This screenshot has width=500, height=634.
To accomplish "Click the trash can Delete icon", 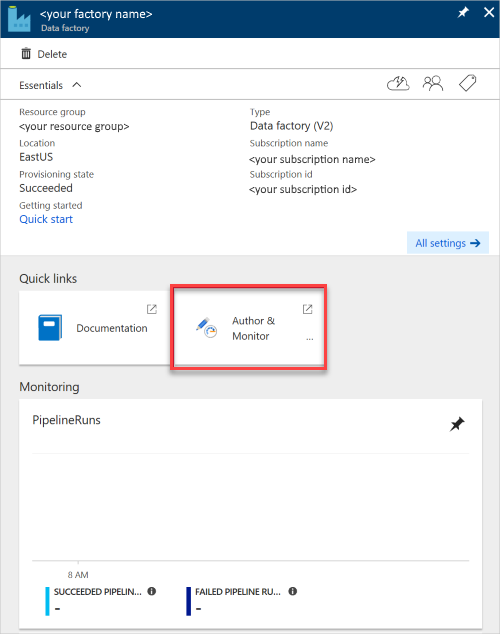I will [26, 53].
